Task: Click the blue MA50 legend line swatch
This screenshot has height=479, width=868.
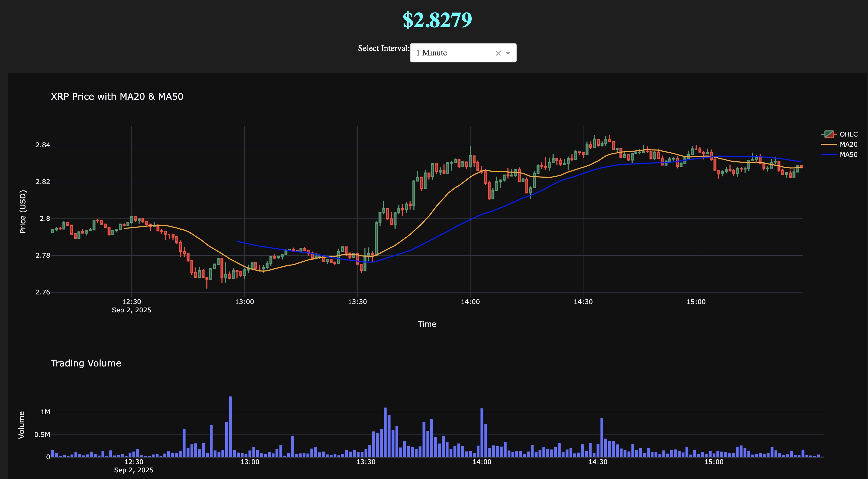Action: point(829,154)
